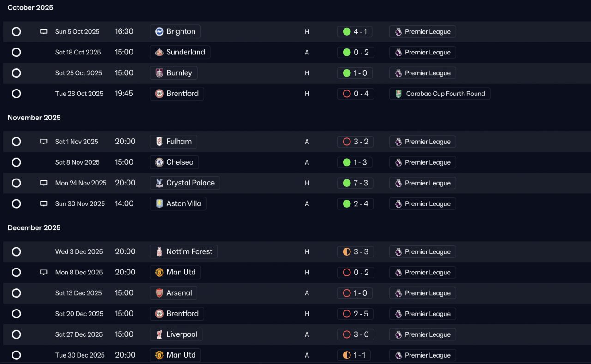Click the Premier League logo in Sunderland row
Viewport: 591px width, 364px height.
pyautogui.click(x=398, y=52)
